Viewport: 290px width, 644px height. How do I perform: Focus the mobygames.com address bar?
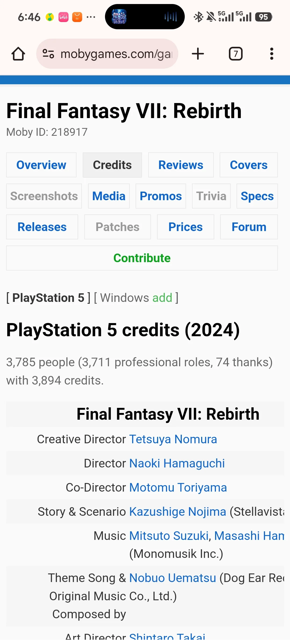point(115,54)
